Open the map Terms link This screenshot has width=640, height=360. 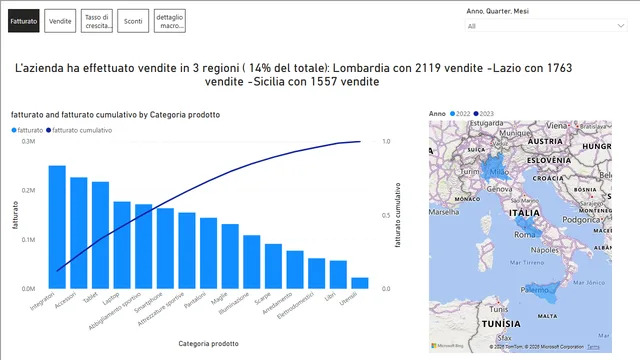point(593,347)
